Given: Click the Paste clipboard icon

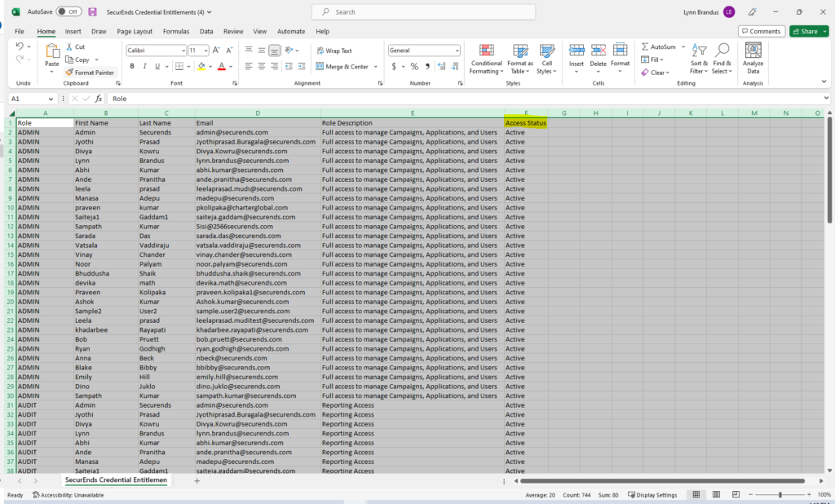Looking at the screenshot, I should click(51, 51).
